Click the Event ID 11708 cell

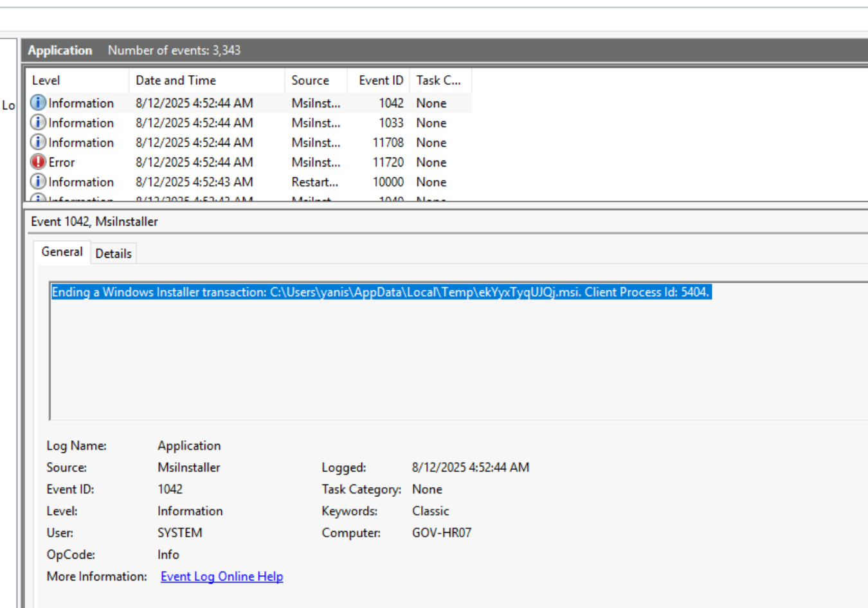coord(388,143)
